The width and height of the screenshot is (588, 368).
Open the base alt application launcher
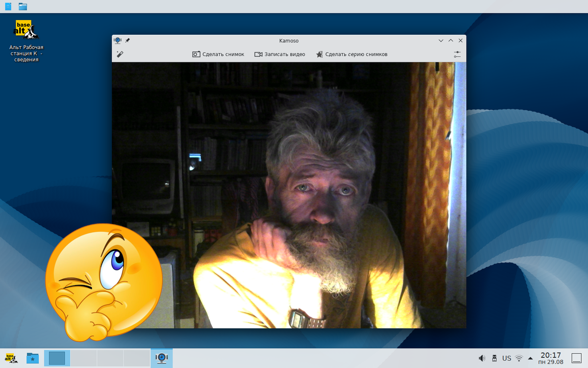[x=11, y=358]
